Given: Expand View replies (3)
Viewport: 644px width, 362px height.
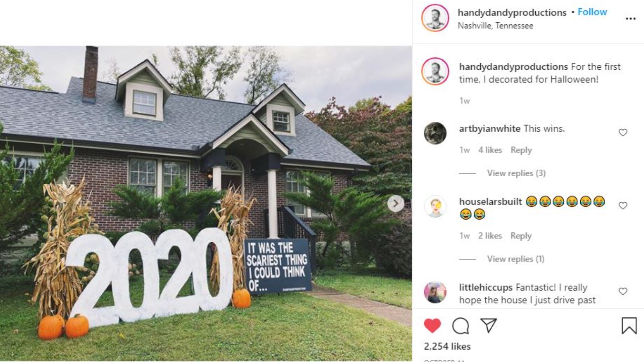Looking at the screenshot, I should [516, 173].
